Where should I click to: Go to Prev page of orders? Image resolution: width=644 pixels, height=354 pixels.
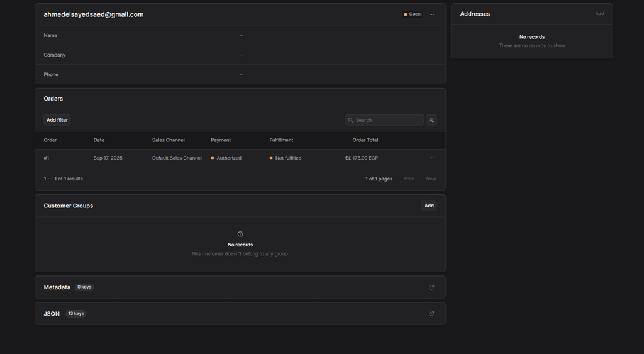tap(409, 179)
